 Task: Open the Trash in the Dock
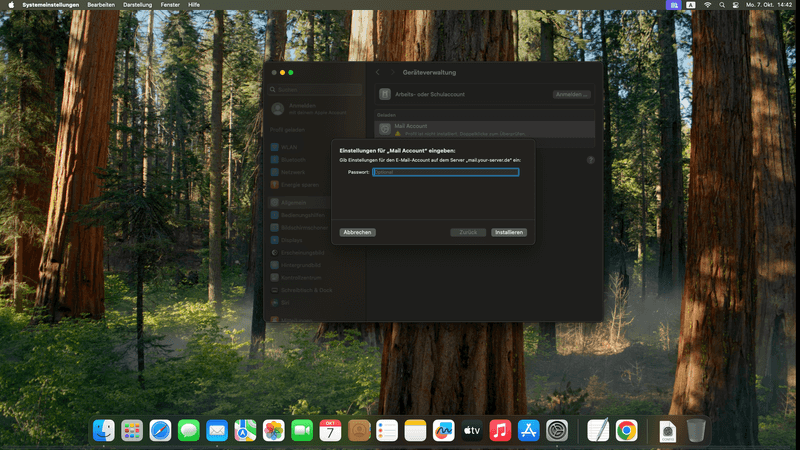[x=696, y=430]
